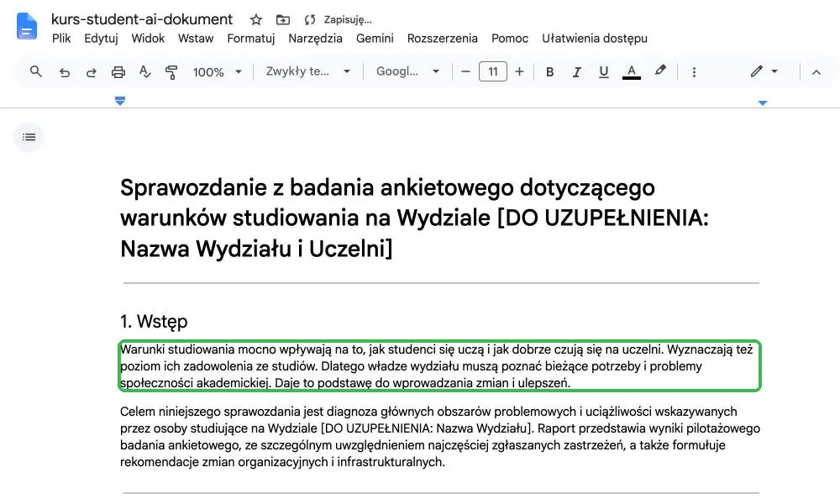The height and width of the screenshot is (504, 840).
Task: Click the pencil editing mode icon
Action: tap(757, 71)
